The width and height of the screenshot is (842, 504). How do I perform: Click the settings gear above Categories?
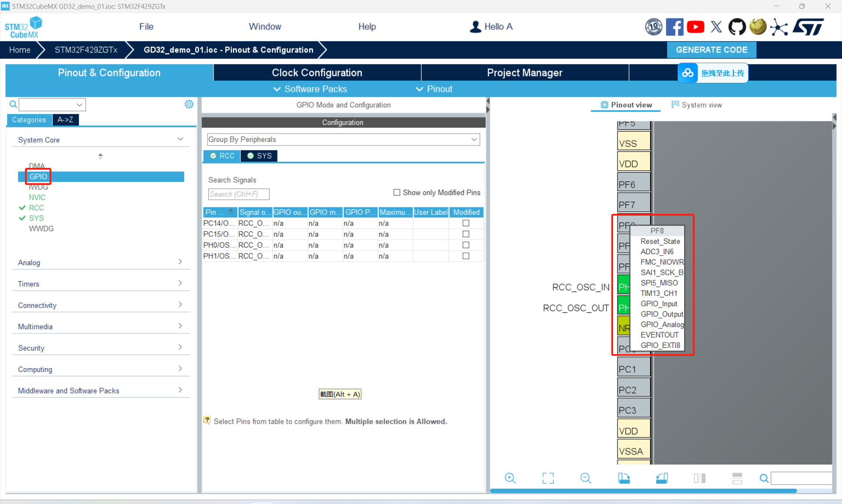pos(189,104)
